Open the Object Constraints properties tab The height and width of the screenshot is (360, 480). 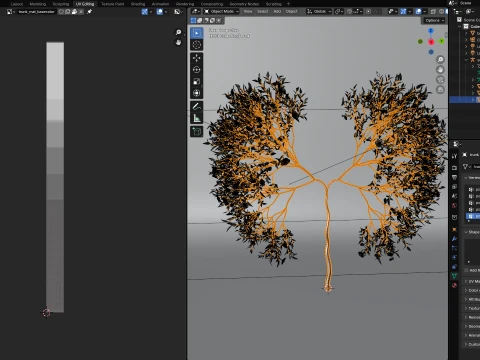pos(454,267)
